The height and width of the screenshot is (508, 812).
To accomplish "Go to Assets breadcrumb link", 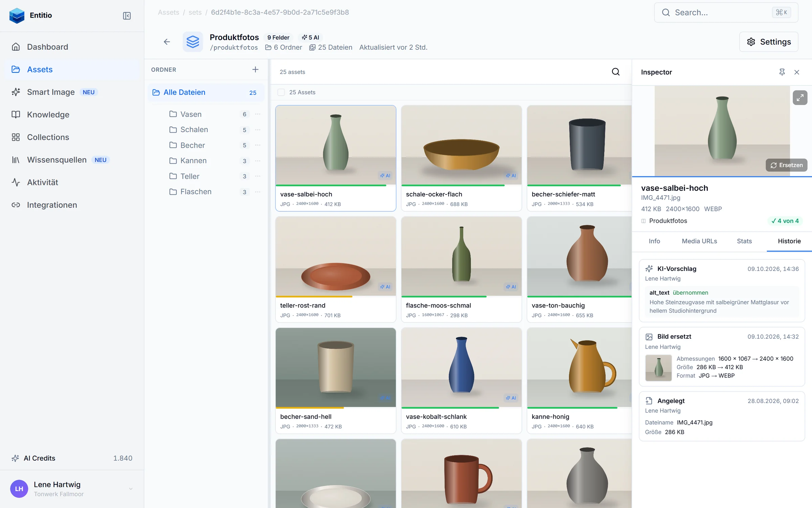I will pyautogui.click(x=168, y=12).
